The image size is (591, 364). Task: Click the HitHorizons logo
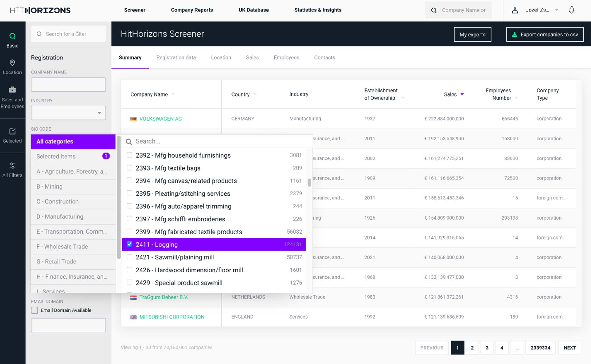point(40,10)
